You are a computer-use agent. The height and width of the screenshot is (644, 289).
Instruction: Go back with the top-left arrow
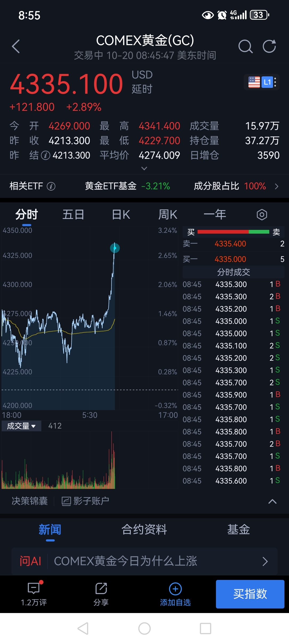coord(16,46)
